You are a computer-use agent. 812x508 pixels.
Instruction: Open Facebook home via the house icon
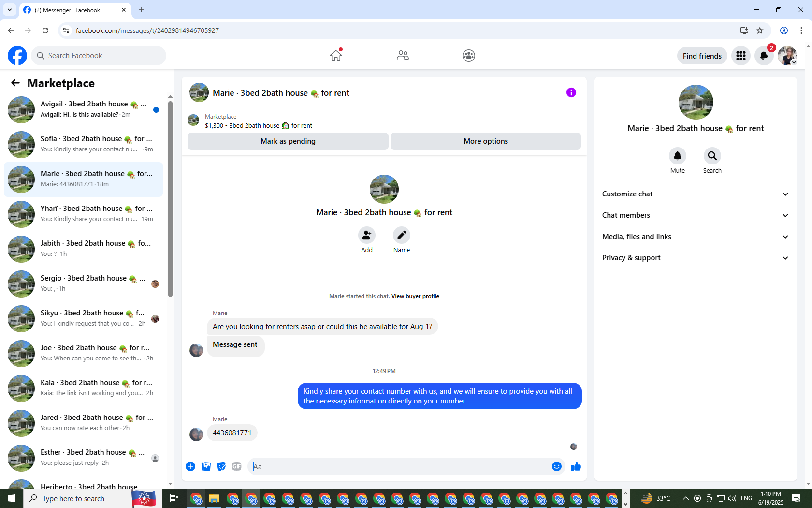click(336, 56)
